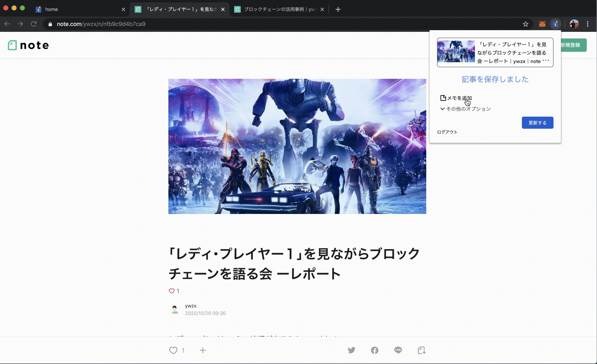This screenshot has height=364, width=597.
Task: Click the 記事を保存しました message
Action: click(495, 79)
